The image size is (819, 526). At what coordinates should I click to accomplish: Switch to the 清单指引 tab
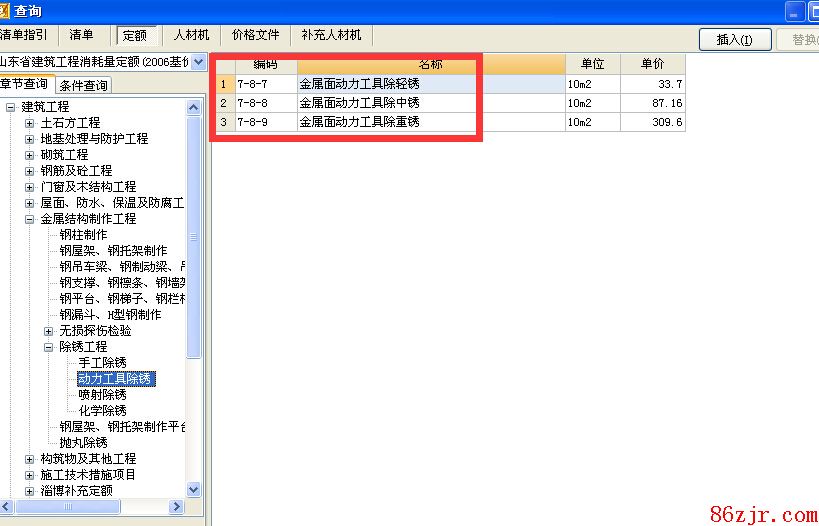tap(24, 35)
